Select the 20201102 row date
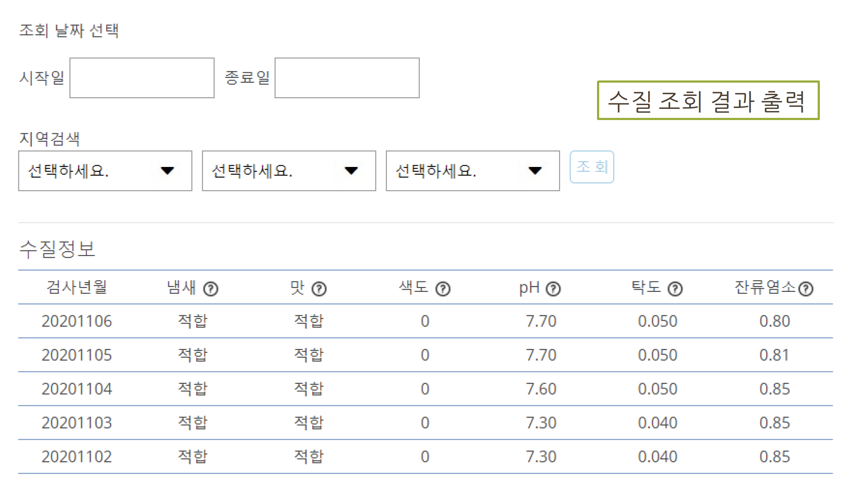Screen dimensions: 868x500 [77, 457]
